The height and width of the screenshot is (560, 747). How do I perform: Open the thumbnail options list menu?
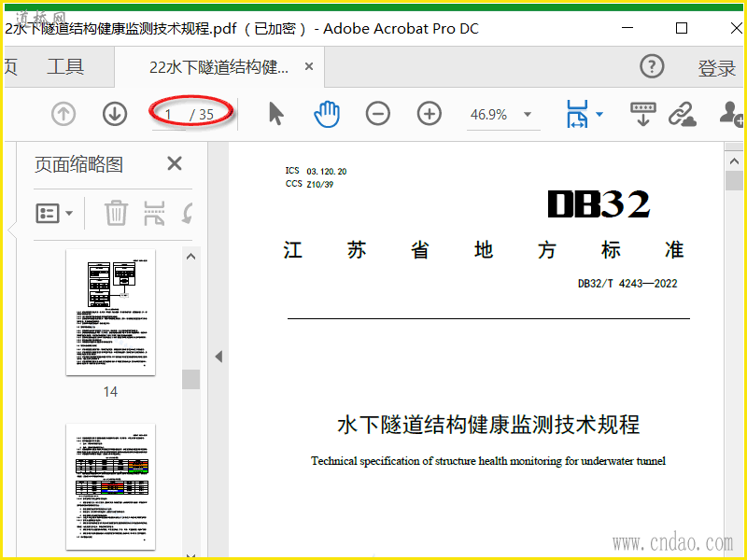tap(54, 214)
